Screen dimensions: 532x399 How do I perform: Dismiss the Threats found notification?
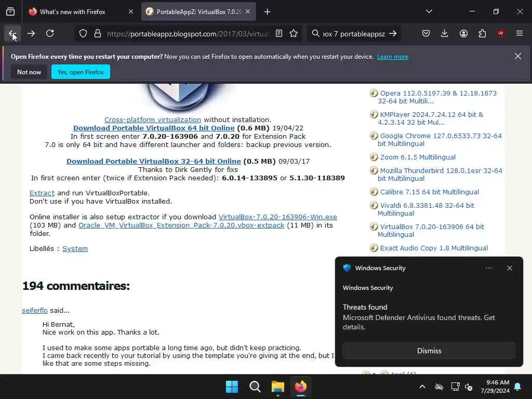[x=429, y=351]
